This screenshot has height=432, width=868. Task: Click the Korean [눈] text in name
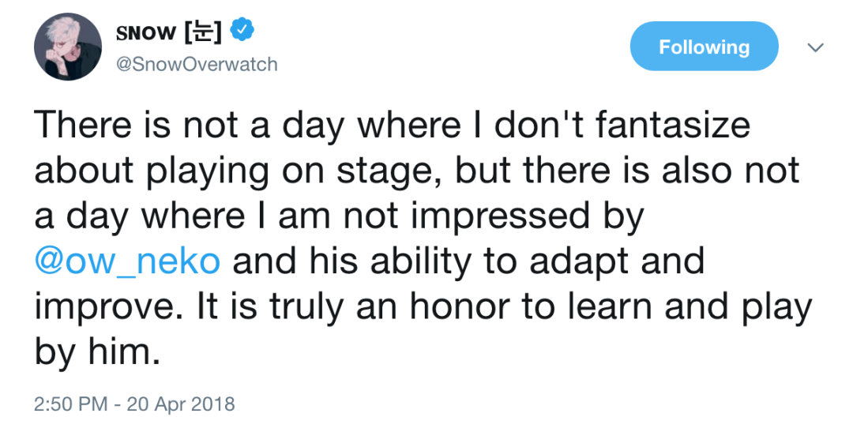[x=202, y=32]
